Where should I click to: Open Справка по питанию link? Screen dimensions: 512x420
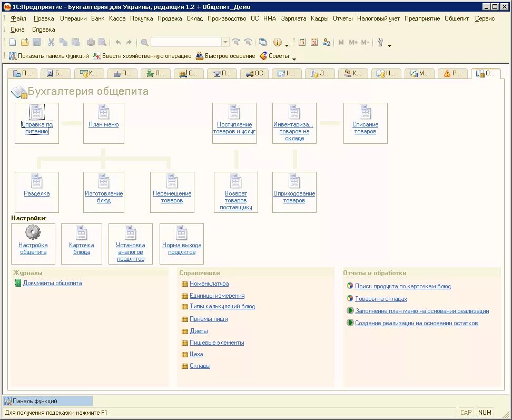pos(37,128)
